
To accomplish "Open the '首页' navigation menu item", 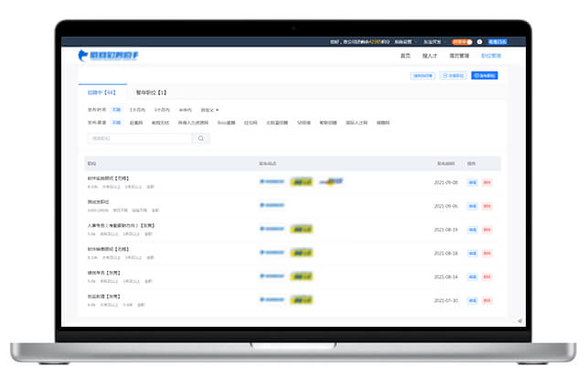I will (405, 56).
